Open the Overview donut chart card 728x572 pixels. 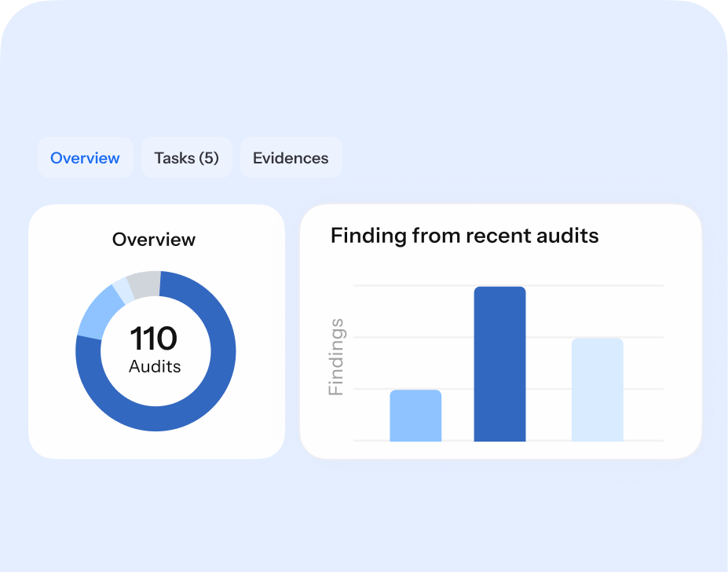(x=156, y=330)
